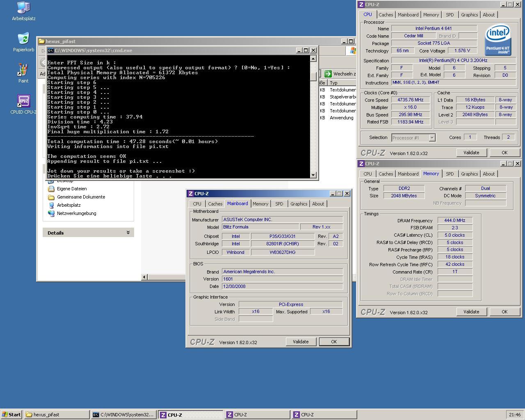Click the Anwendung file type entry
Viewport: 525px width, 420px height.
point(341,118)
